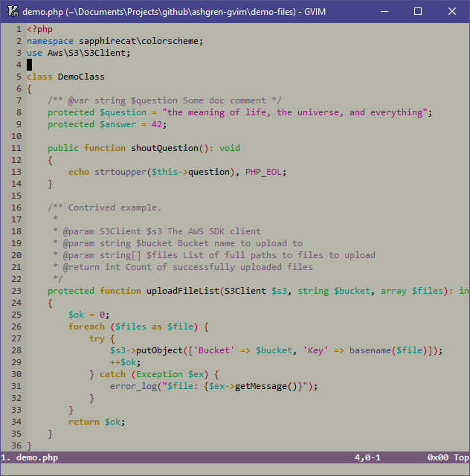Click 'Contrived example.' comment text

point(115,208)
